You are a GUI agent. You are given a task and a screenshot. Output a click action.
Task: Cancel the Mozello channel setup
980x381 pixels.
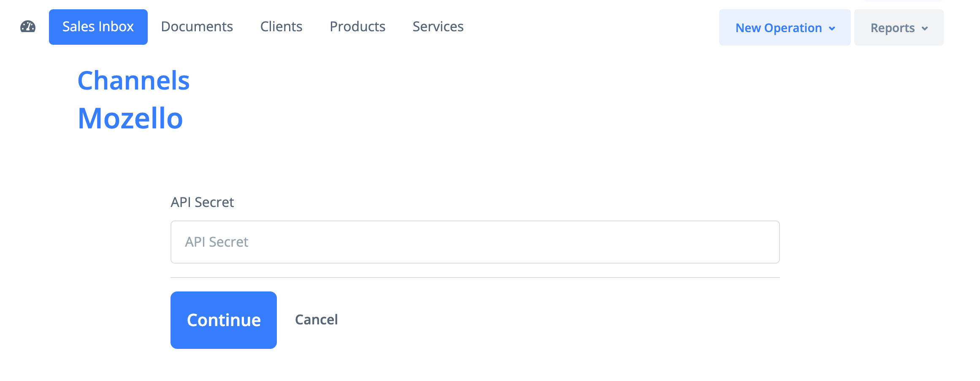point(316,320)
